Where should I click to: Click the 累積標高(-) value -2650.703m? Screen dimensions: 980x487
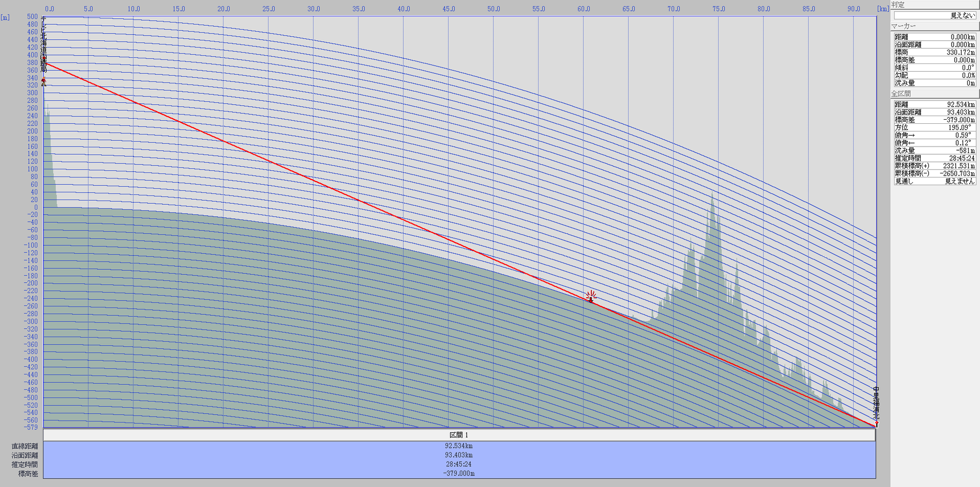[957, 174]
